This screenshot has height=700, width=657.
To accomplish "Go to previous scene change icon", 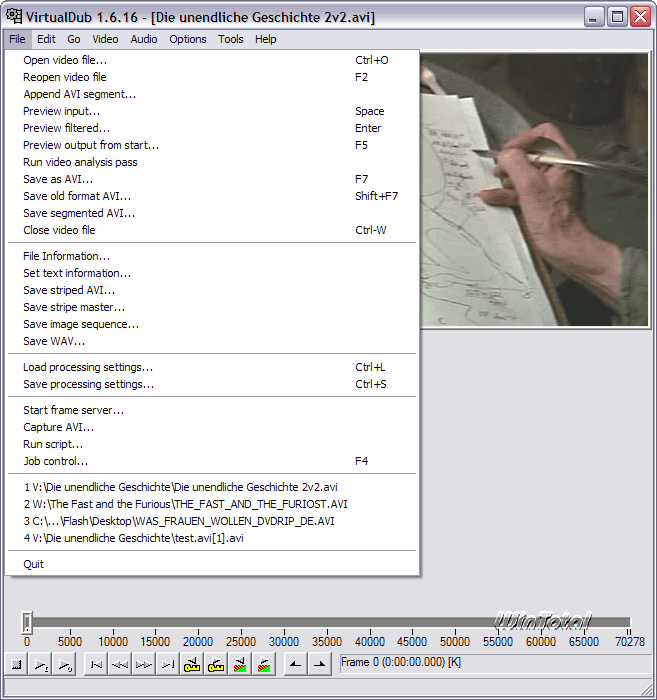I will point(240,664).
